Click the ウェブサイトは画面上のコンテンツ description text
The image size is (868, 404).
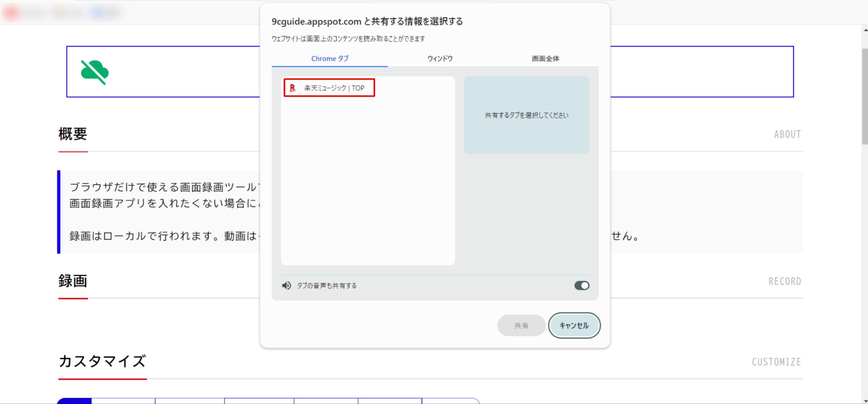(x=348, y=39)
